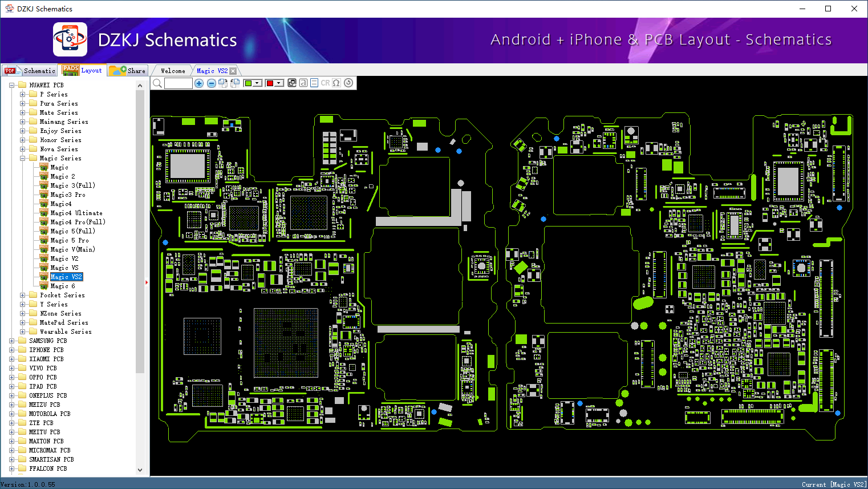Zoom in with the blue plus button
868x489 pixels.
199,83
